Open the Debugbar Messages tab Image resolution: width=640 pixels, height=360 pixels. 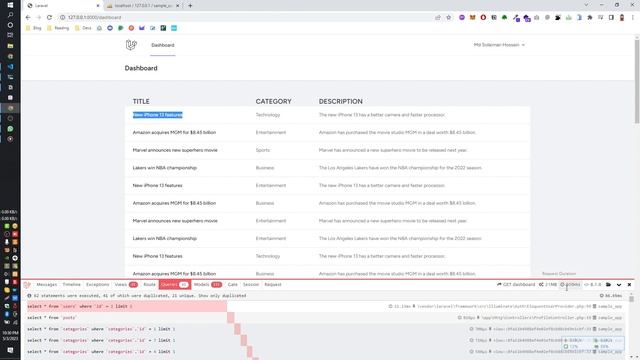(x=47, y=284)
